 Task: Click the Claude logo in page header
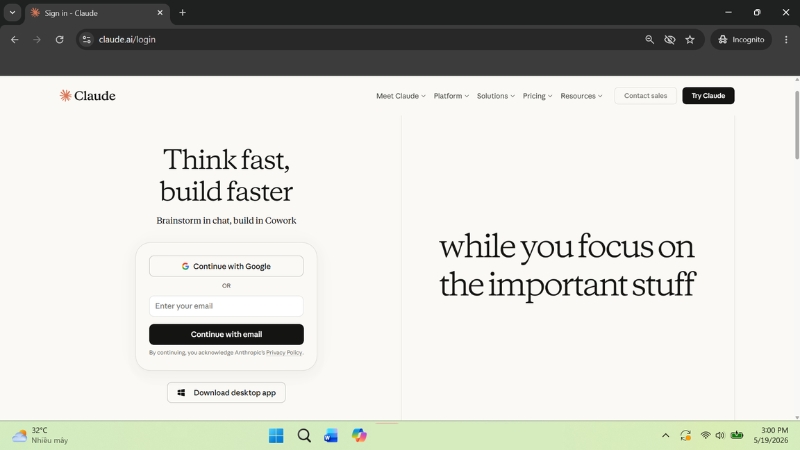[87, 95]
